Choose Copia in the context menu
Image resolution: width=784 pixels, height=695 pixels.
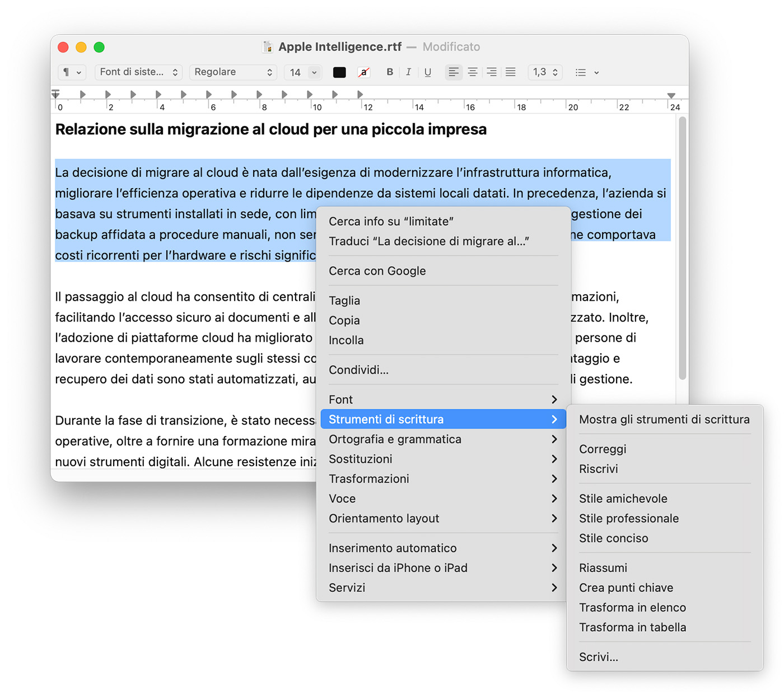pyautogui.click(x=344, y=321)
